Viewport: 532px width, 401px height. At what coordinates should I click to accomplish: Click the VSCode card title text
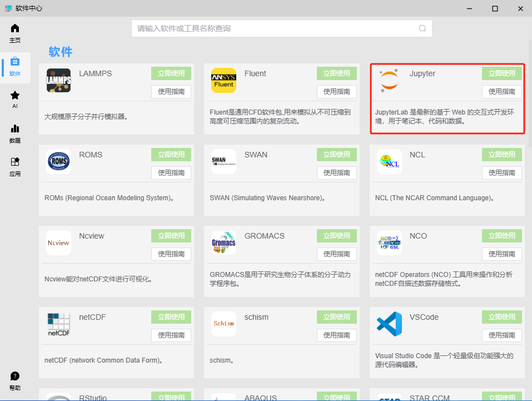424,317
